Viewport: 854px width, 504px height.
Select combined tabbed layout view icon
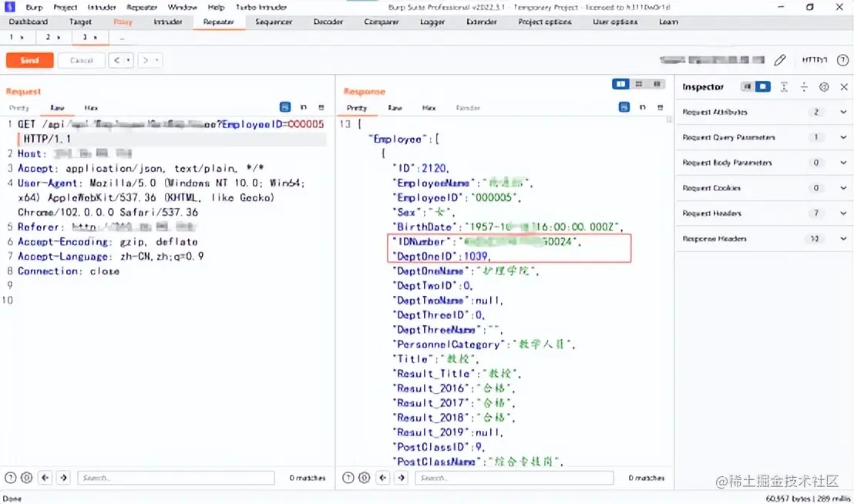(x=657, y=84)
